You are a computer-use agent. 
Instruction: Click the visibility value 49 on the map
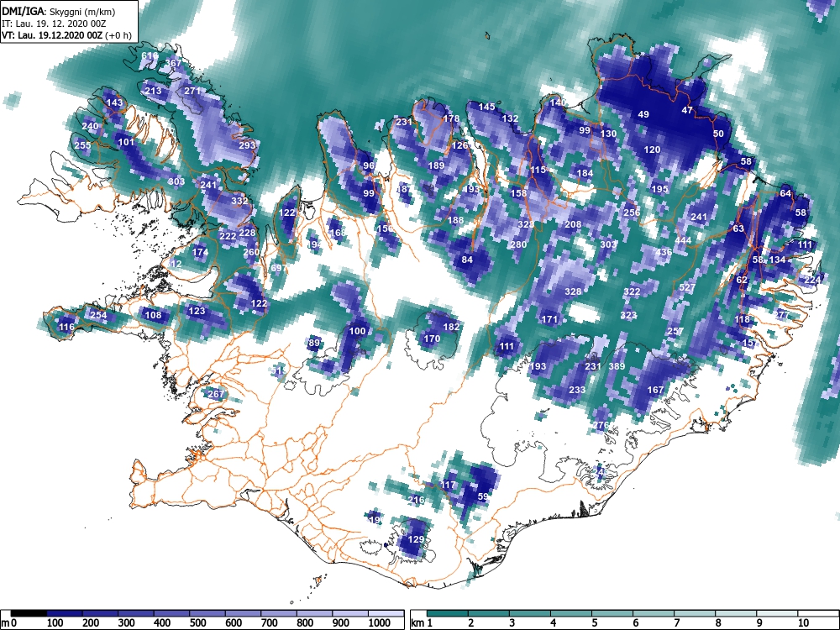(x=643, y=114)
